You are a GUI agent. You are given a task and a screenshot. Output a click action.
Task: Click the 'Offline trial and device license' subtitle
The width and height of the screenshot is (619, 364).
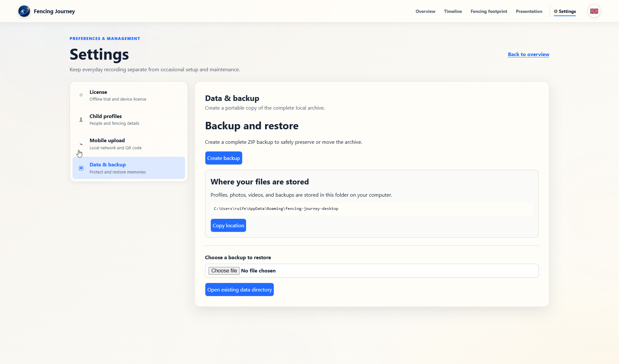pyautogui.click(x=118, y=99)
